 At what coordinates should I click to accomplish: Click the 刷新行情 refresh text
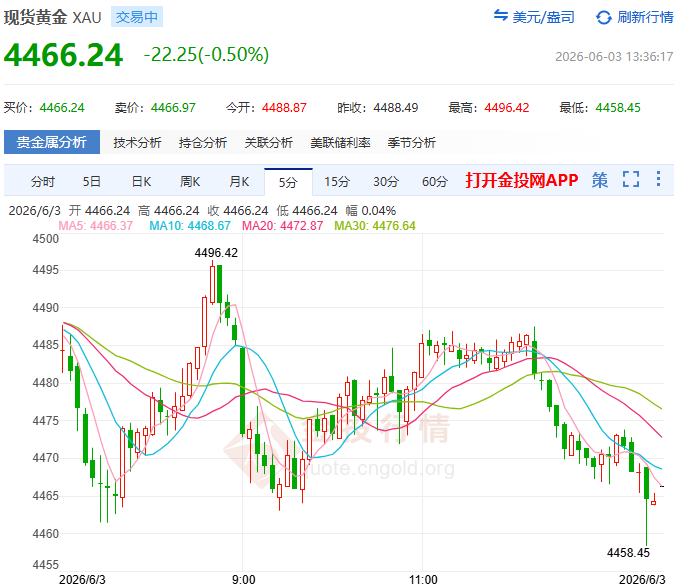click(x=645, y=17)
